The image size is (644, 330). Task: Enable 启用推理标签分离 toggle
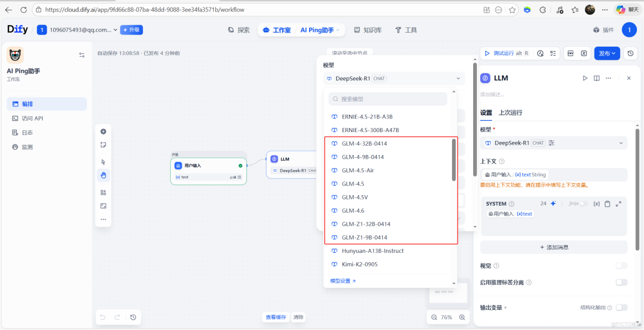coord(621,282)
